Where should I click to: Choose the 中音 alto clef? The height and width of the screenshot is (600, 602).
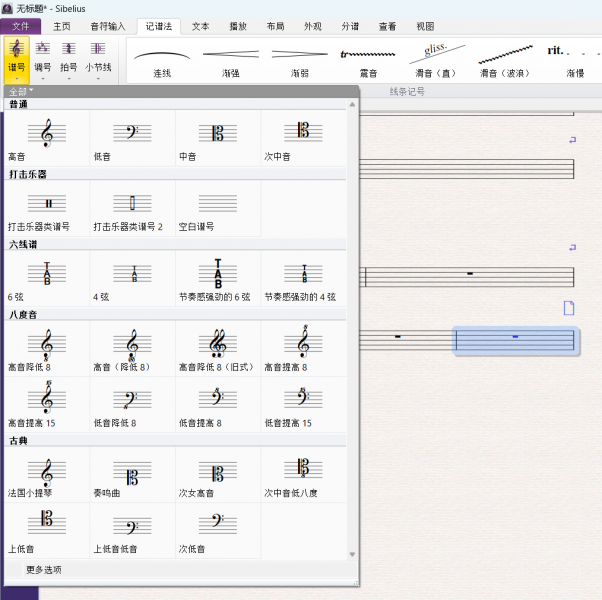pyautogui.click(x=218, y=138)
